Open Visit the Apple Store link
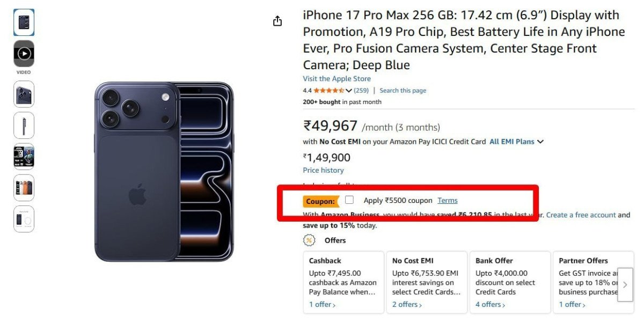 tap(336, 78)
